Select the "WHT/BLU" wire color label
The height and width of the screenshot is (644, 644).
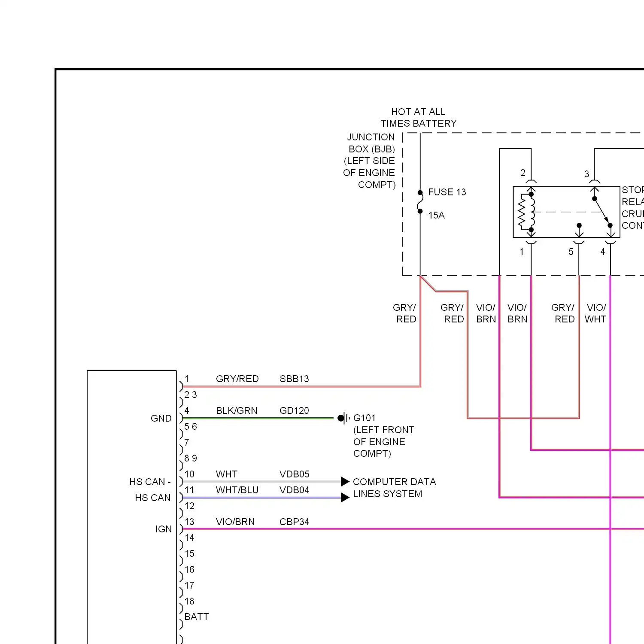click(x=237, y=490)
